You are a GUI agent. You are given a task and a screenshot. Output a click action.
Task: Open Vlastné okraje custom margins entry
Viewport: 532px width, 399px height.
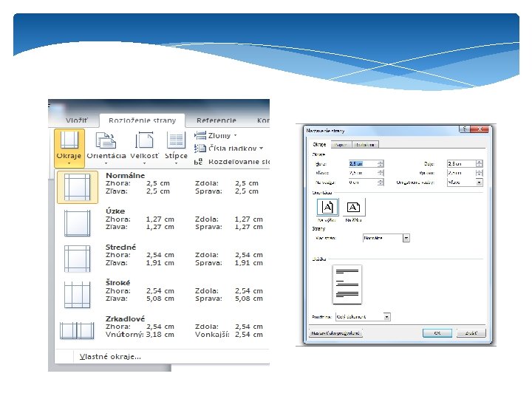[x=110, y=357]
